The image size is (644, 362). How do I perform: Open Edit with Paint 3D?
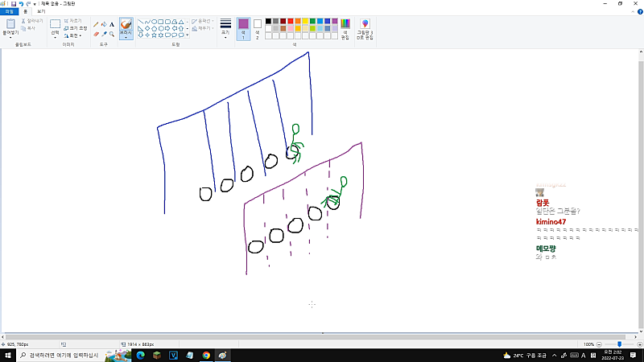[x=365, y=29]
